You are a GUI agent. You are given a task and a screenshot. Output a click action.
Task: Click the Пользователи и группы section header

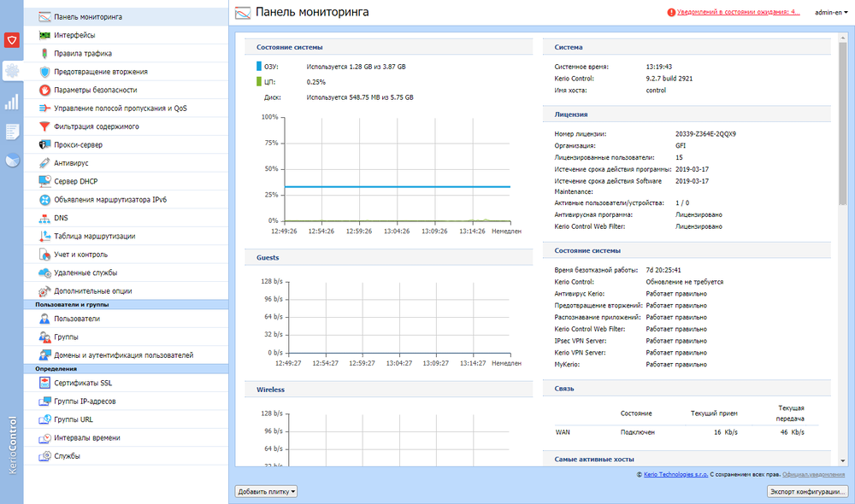126,305
